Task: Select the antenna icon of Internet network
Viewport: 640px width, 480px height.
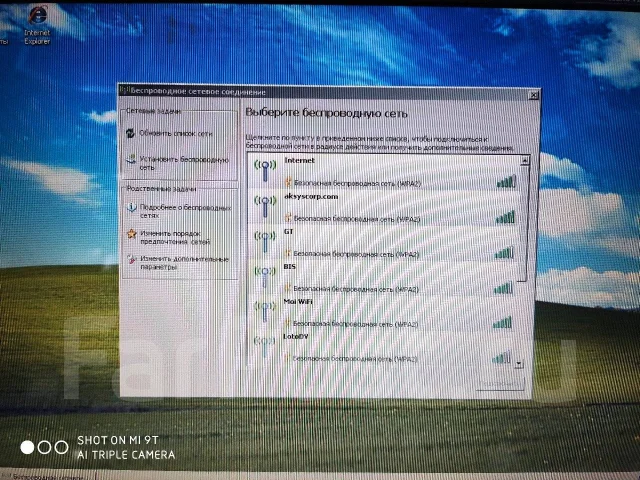Action: point(265,170)
